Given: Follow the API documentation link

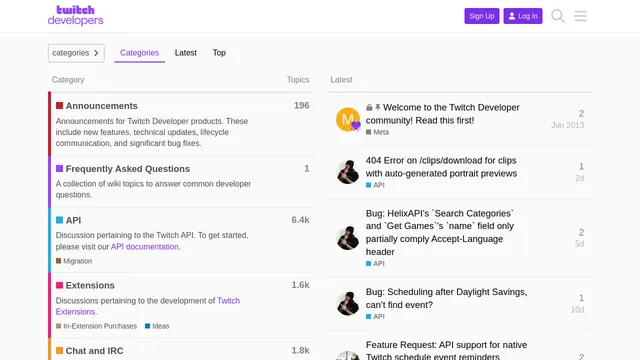Looking at the screenshot, I should tap(144, 247).
